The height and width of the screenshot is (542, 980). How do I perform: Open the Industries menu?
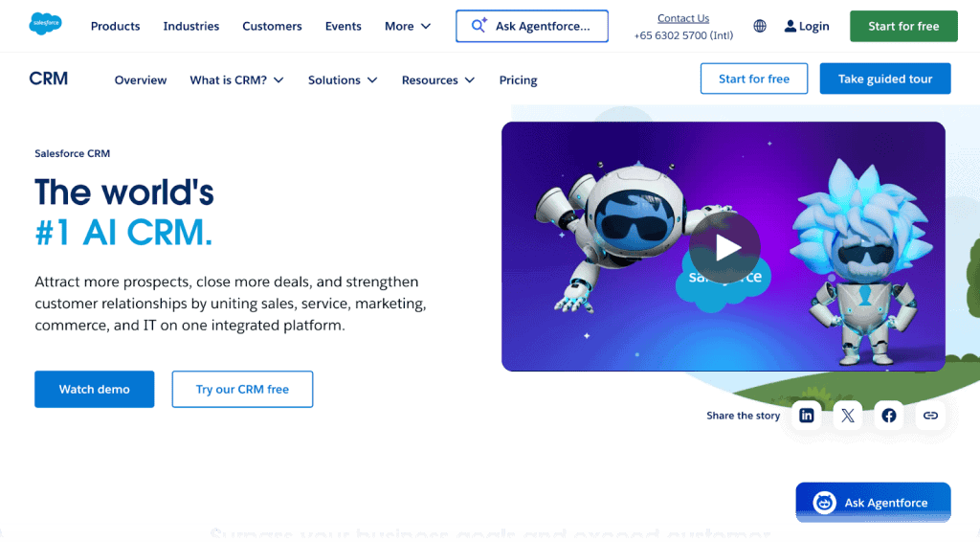coord(191,26)
